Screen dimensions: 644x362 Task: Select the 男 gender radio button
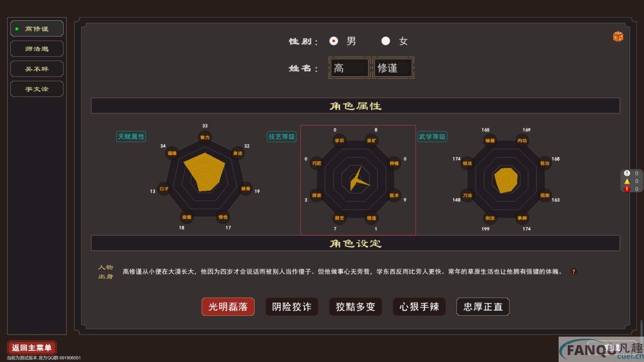[x=333, y=41]
